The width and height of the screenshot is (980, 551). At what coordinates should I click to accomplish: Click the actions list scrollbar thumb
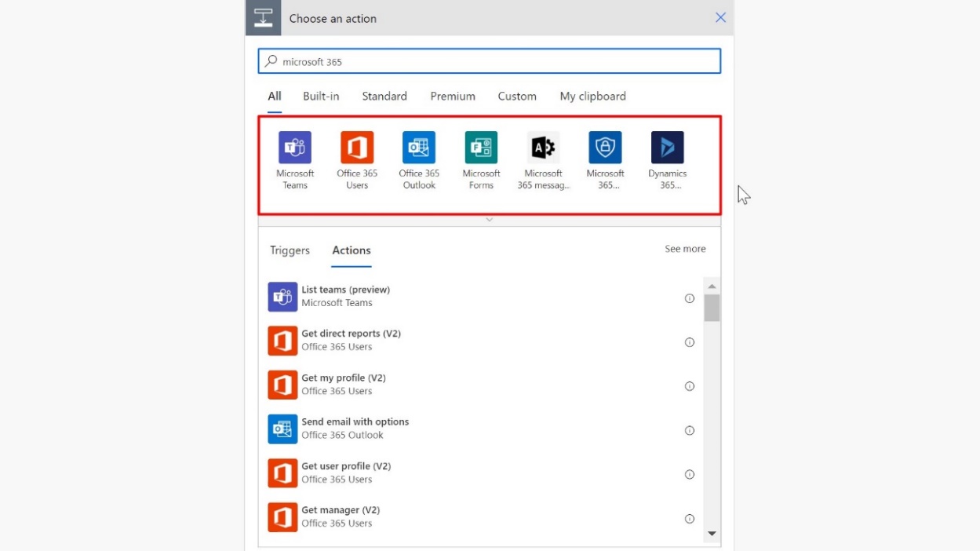(712, 308)
